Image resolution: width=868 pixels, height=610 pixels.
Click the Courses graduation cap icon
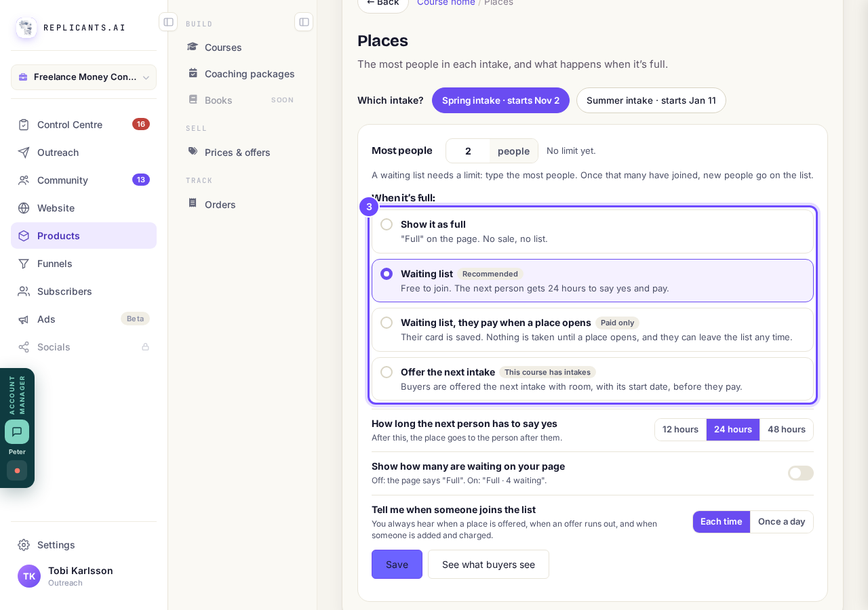(x=193, y=47)
